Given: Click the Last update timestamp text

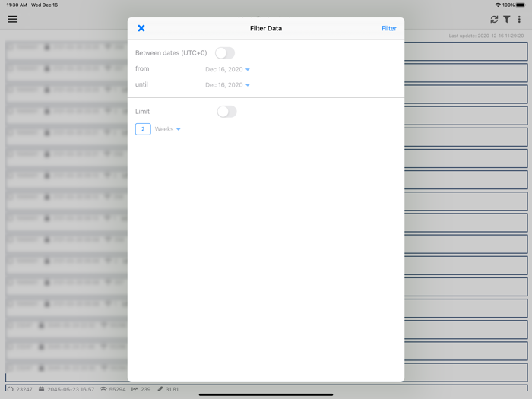Looking at the screenshot, I should (486, 36).
